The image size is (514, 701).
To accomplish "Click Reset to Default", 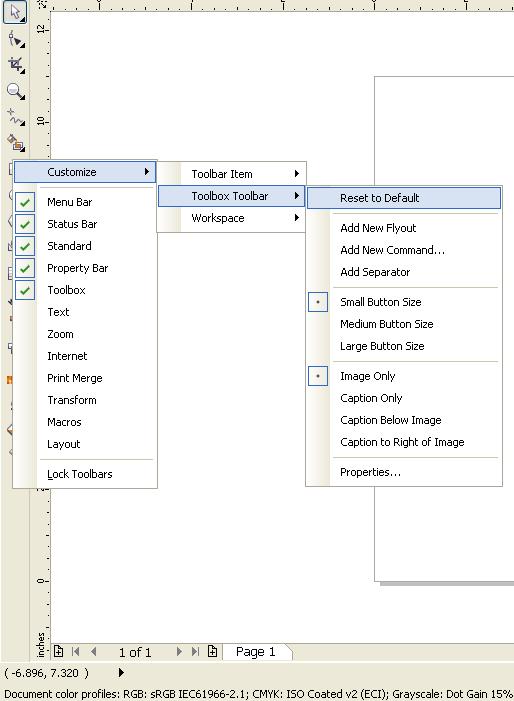I will tap(404, 198).
